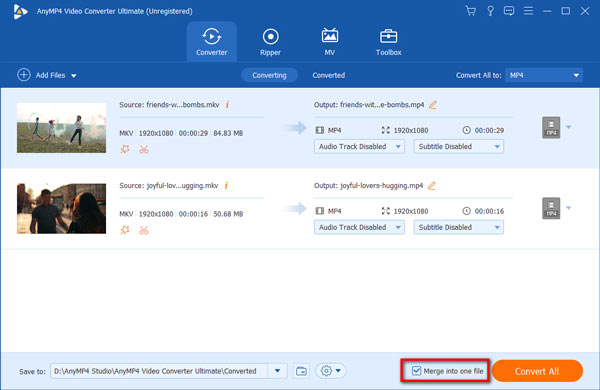
Task: Toggle Merge into one file checkbox
Action: tap(416, 371)
